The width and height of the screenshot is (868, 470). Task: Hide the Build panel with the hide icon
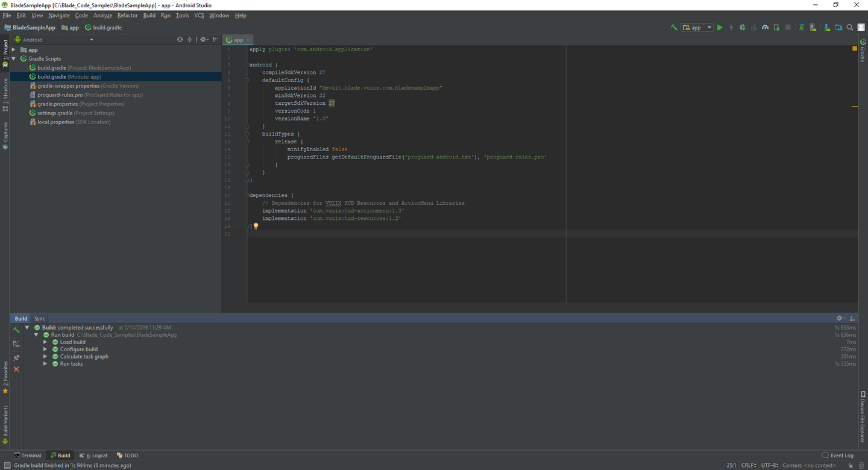[x=852, y=318]
